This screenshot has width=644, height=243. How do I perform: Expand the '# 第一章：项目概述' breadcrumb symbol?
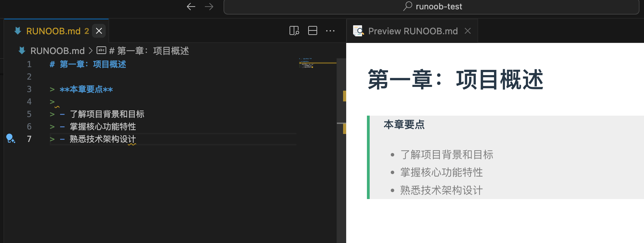click(x=149, y=51)
